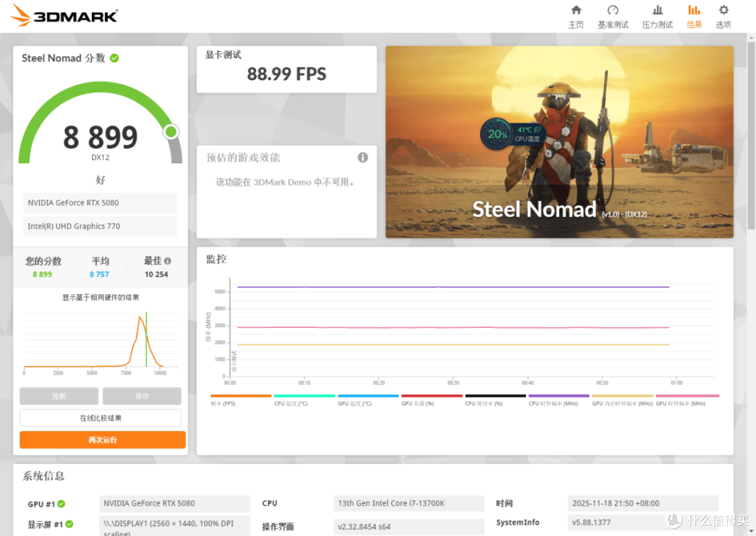Click the green check next to GPU #1
This screenshot has width=756, height=536.
tap(61, 504)
